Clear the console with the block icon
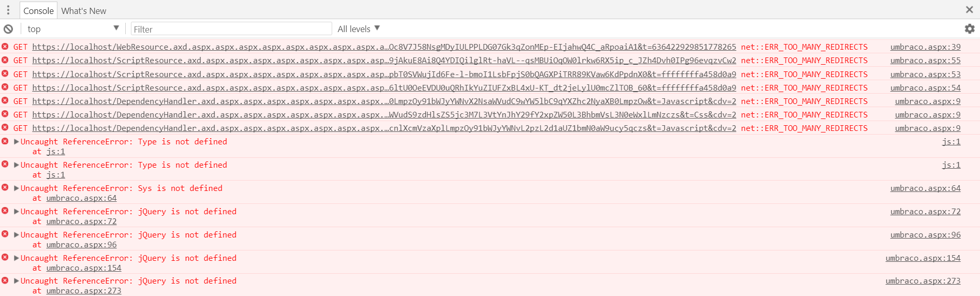 [8, 29]
